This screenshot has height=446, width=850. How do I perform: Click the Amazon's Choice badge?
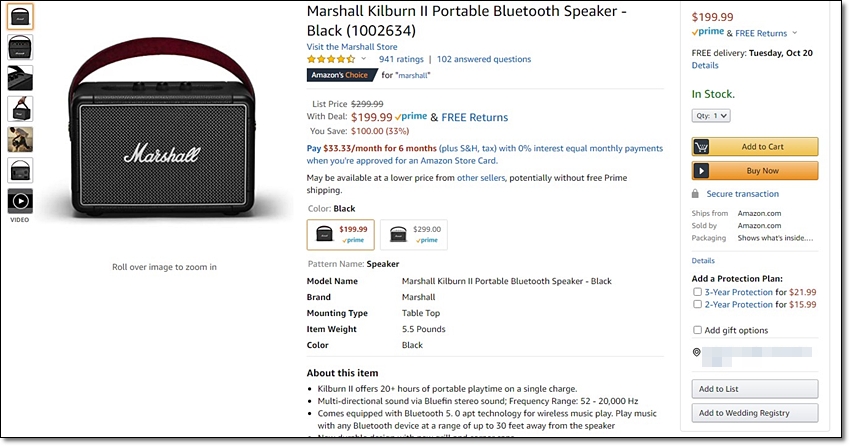[x=342, y=75]
